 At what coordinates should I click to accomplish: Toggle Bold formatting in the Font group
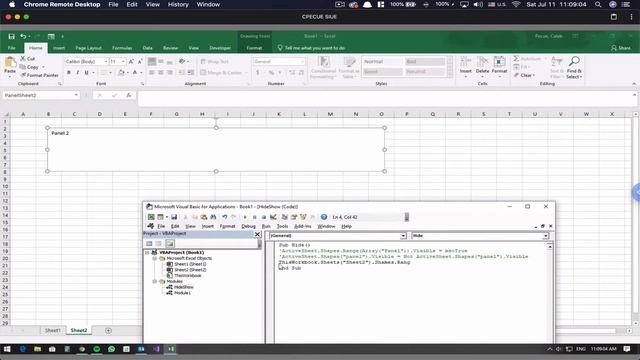(69, 73)
